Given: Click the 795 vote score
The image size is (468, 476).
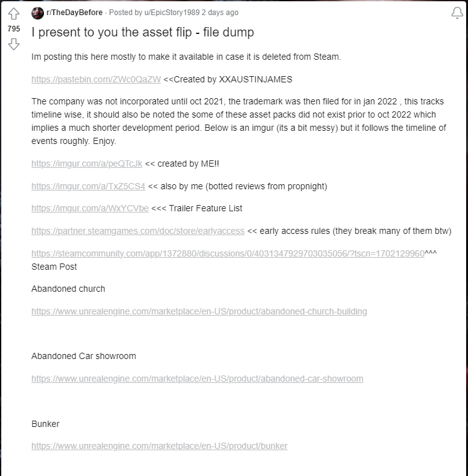Looking at the screenshot, I should 13,29.
